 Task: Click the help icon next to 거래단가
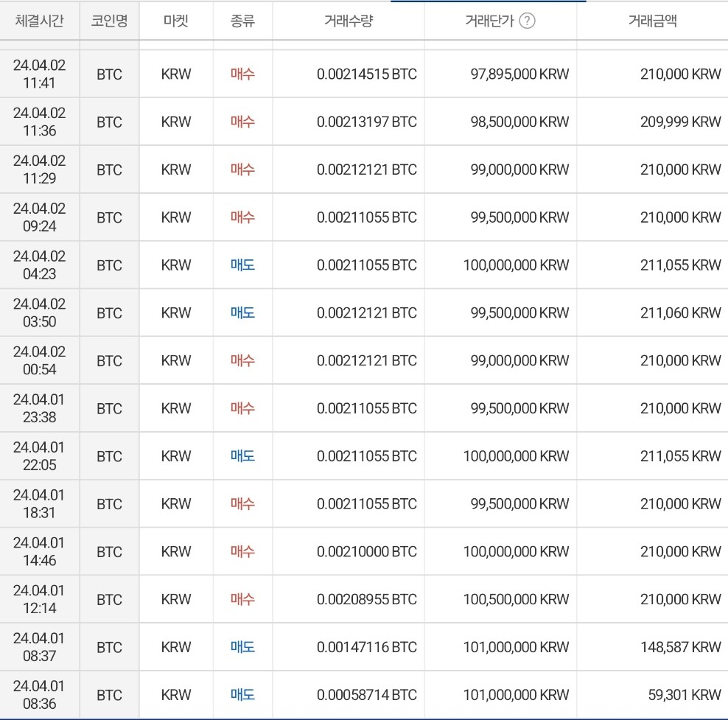tap(527, 21)
